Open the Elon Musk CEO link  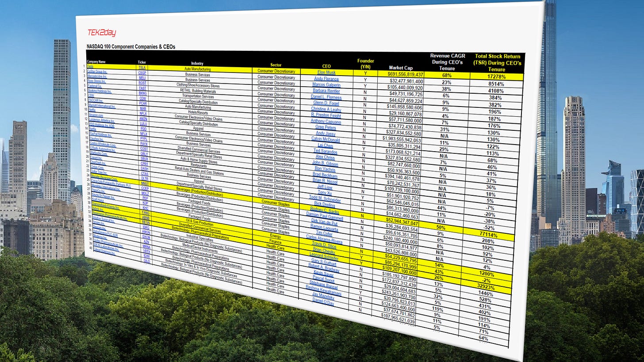point(326,72)
